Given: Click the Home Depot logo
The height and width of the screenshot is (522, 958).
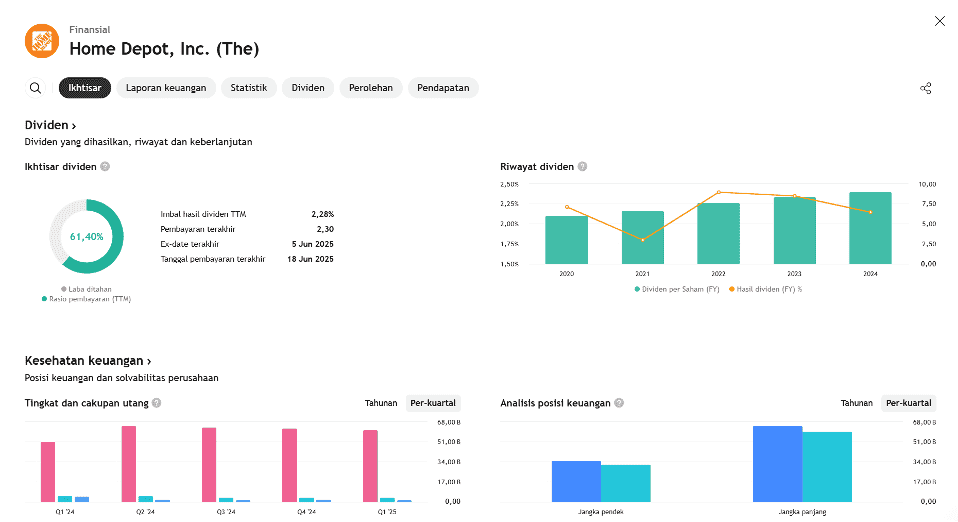Looking at the screenshot, I should [x=41, y=41].
